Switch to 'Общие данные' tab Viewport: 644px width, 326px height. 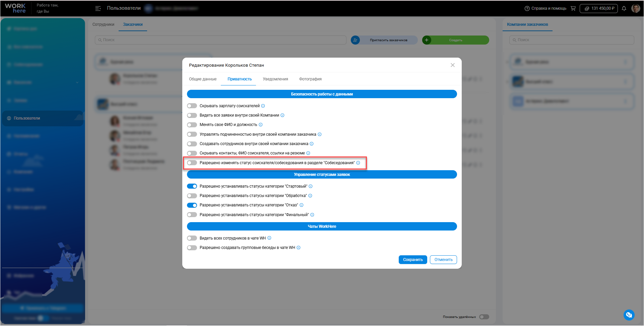coord(203,79)
